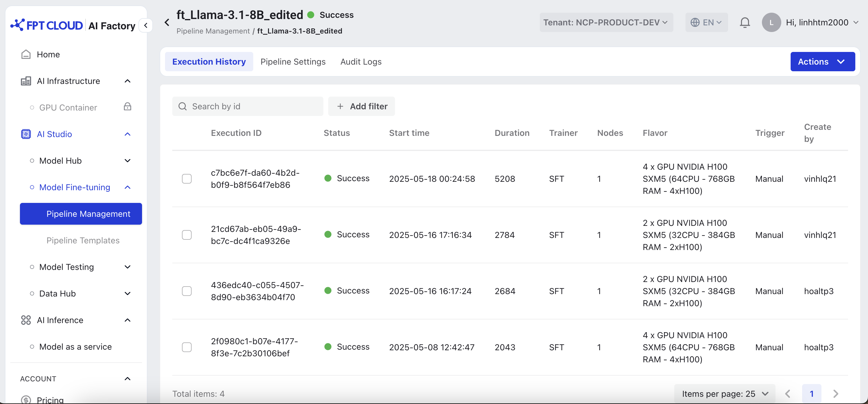Select checkbox for execution 2f0980c1
Viewport: 868px width, 404px height.
point(187,347)
